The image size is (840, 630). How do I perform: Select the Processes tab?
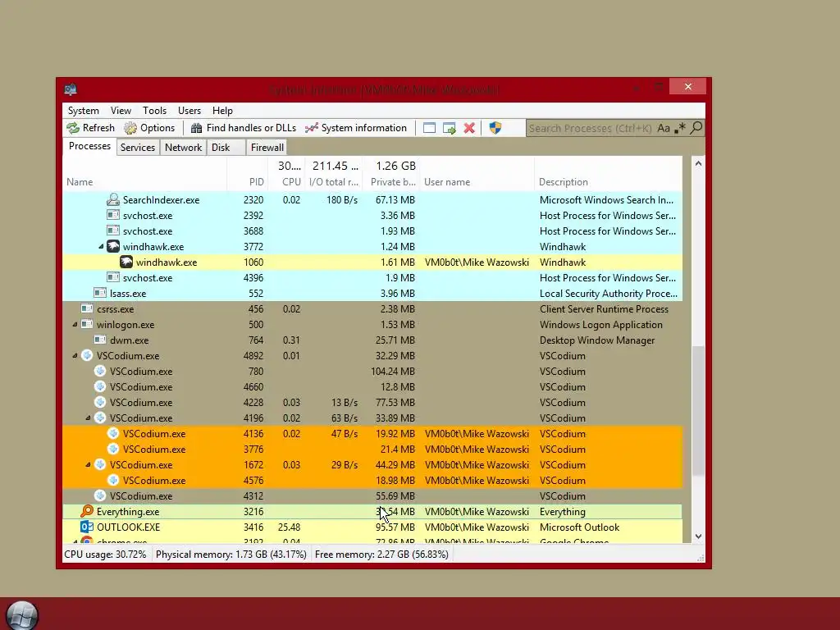pyautogui.click(x=89, y=146)
